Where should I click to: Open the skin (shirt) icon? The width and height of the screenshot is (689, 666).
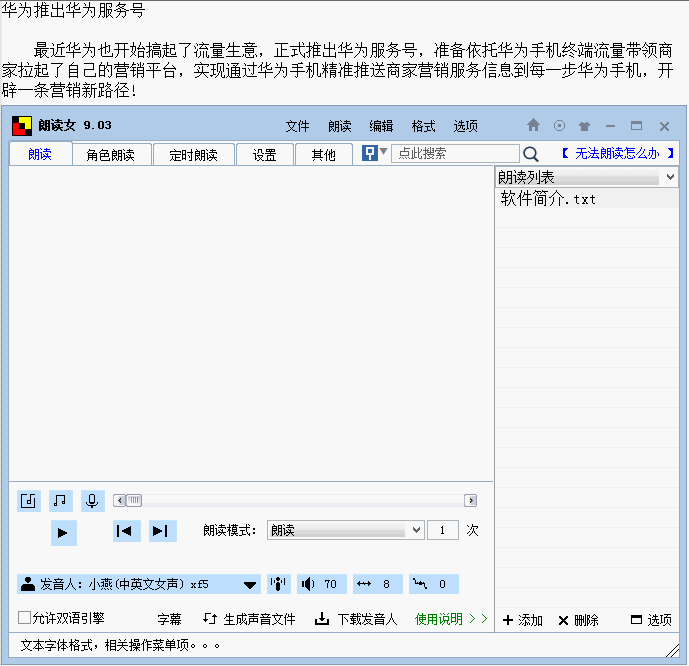[584, 127]
